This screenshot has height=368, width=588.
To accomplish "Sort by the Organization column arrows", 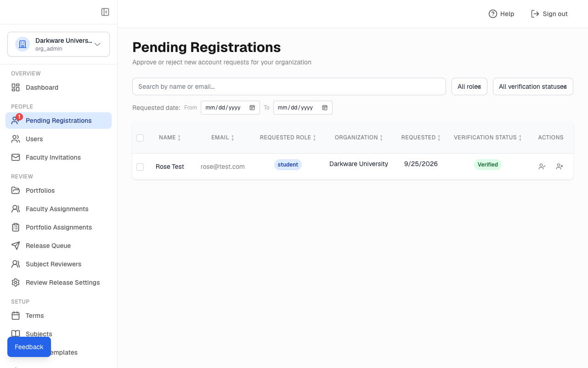I will 381,138.
